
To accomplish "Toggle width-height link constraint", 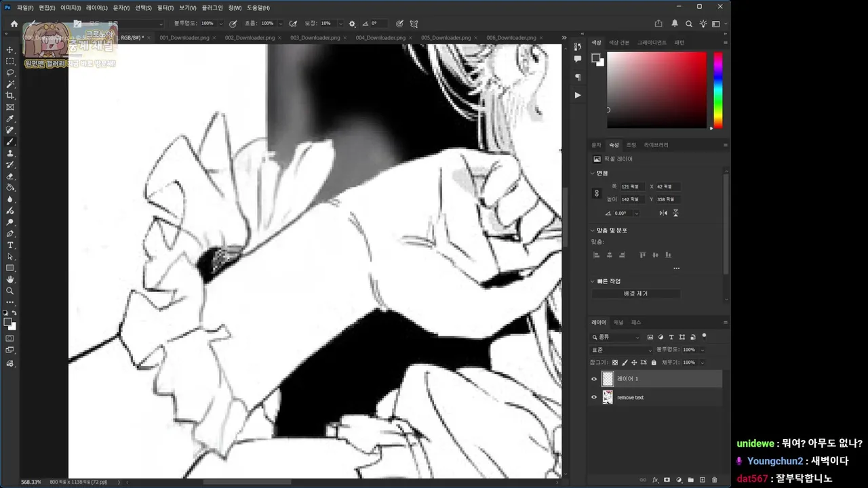I will pos(597,193).
